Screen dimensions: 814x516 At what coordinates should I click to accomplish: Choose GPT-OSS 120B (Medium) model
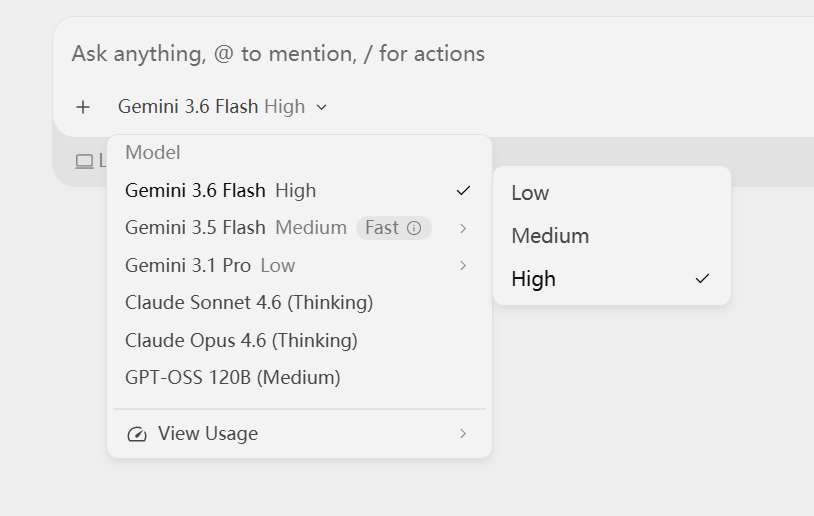point(300,377)
